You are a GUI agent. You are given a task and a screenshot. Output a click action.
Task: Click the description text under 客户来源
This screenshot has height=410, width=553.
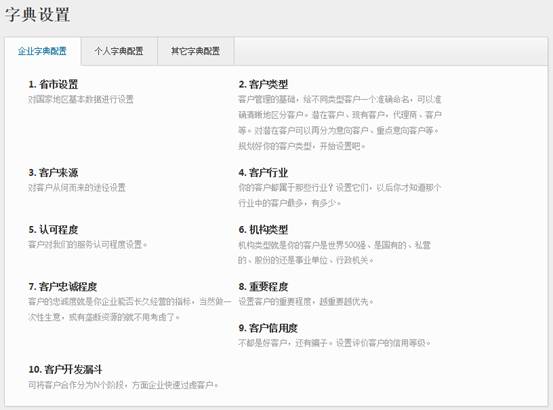click(x=77, y=188)
